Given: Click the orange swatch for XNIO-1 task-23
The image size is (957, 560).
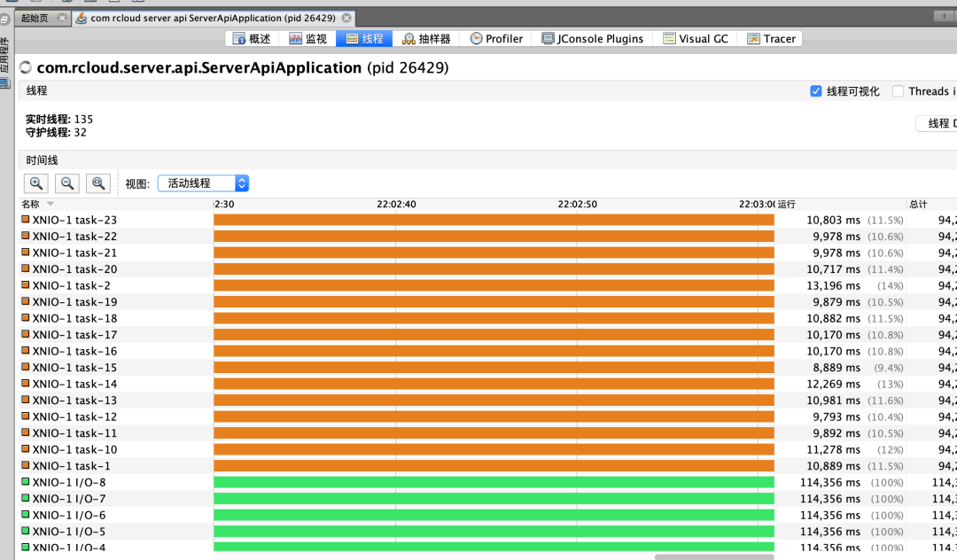Looking at the screenshot, I should click(x=26, y=220).
